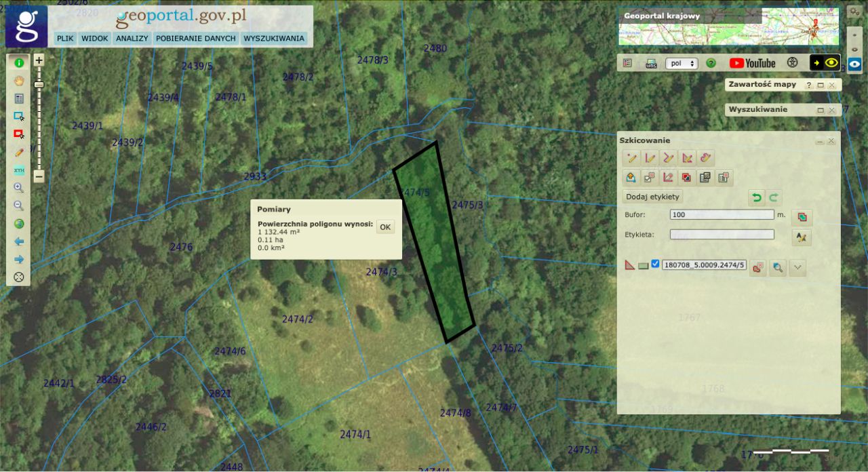The height and width of the screenshot is (472, 868).
Task: Select the blue rectangle selection tool
Action: [x=18, y=116]
